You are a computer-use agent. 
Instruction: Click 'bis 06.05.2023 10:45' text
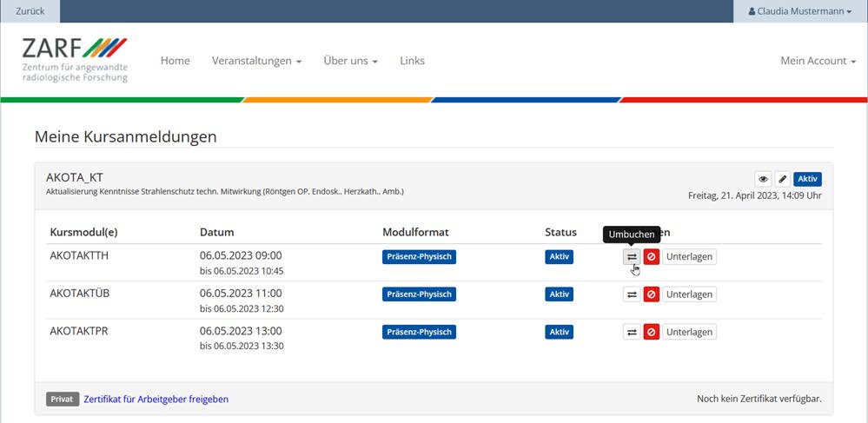point(242,271)
